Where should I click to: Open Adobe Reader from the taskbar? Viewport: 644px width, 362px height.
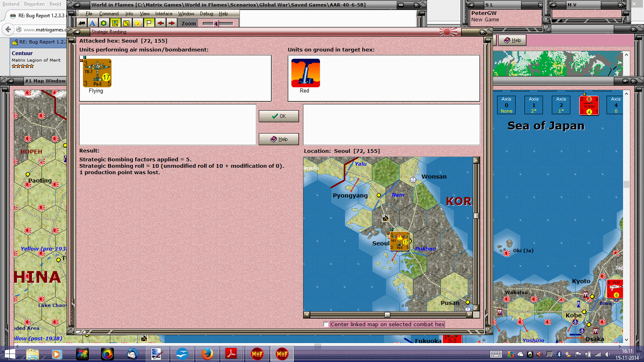pos(232,354)
